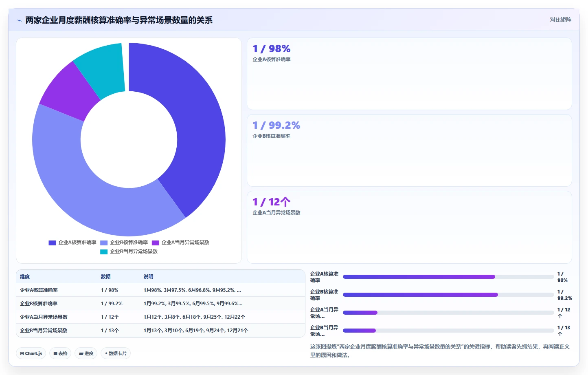Click the 数据 column header
The height and width of the screenshot is (375, 588).
(x=106, y=277)
